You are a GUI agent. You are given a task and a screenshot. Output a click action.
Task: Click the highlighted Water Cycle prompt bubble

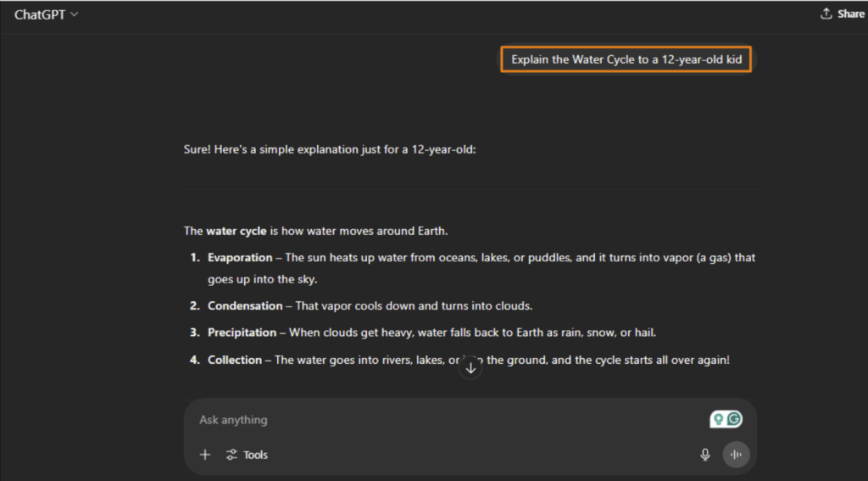(626, 60)
